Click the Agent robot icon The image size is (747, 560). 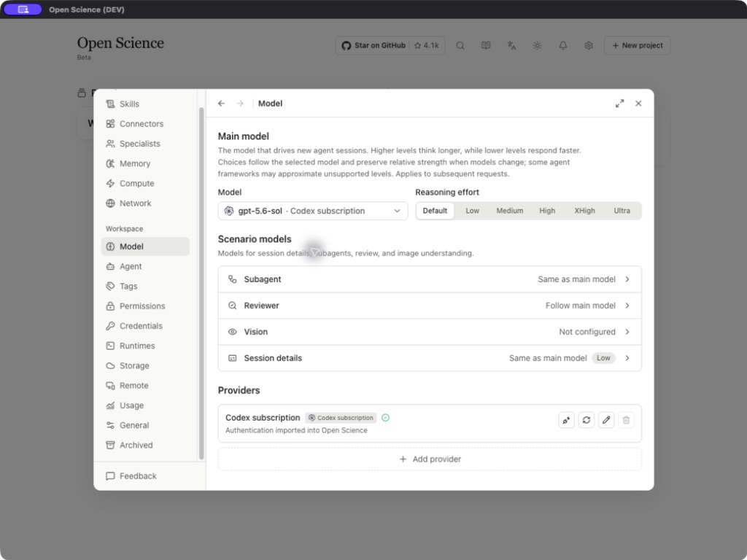[111, 267]
